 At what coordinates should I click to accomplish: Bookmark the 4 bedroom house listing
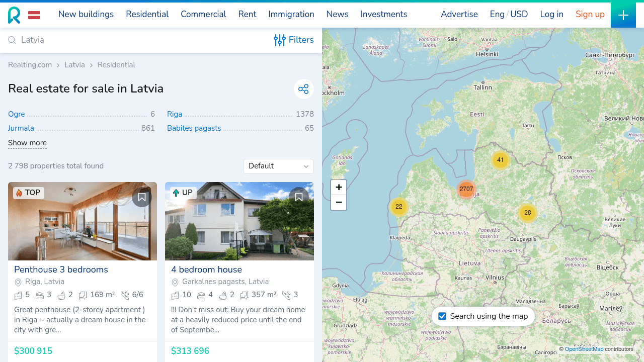click(x=299, y=197)
